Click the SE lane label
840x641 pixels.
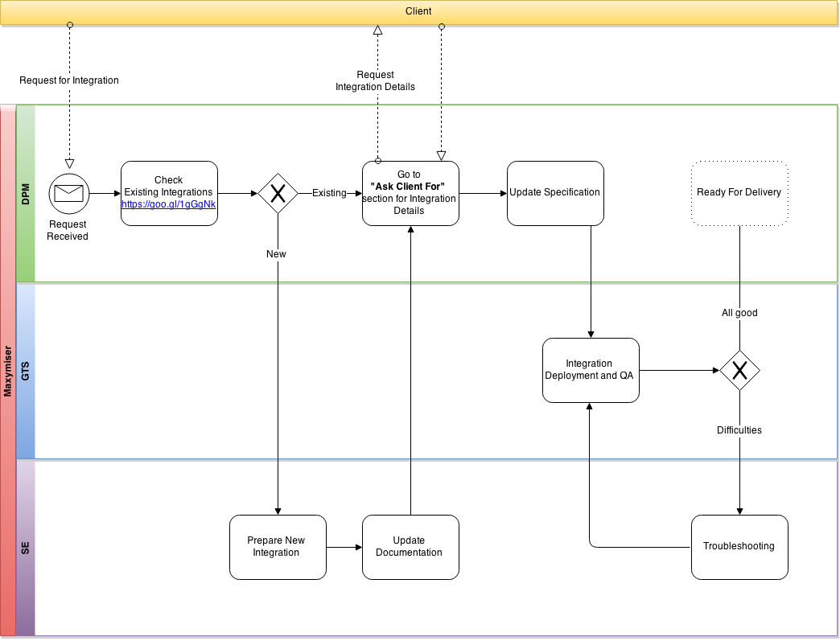26,549
